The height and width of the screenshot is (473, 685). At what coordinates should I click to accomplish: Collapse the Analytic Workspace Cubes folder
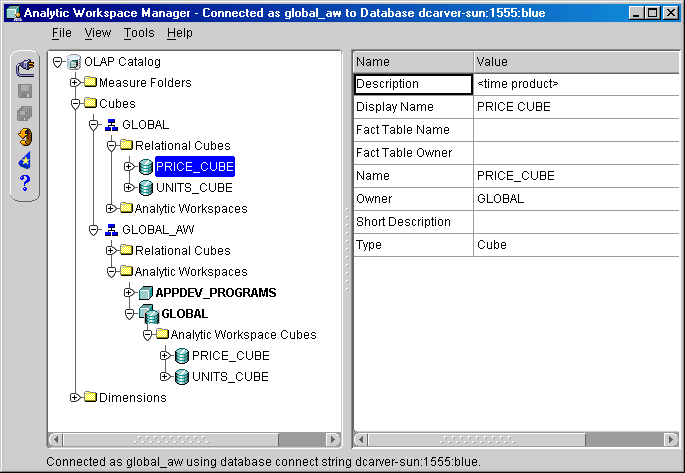click(x=147, y=335)
